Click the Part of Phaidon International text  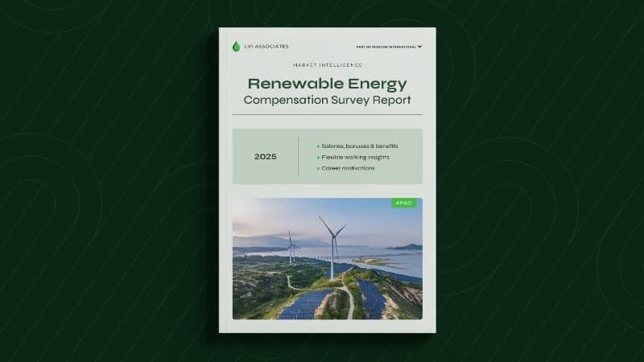coord(385,47)
